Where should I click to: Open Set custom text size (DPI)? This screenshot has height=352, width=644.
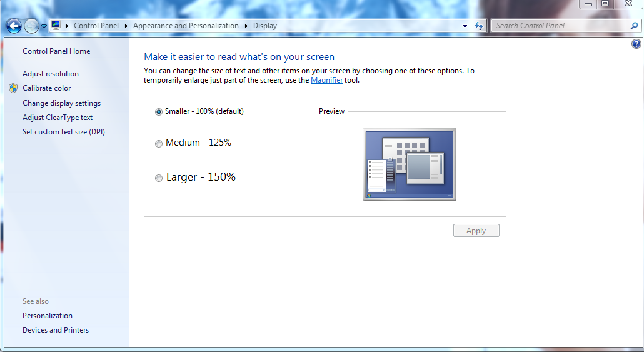64,132
